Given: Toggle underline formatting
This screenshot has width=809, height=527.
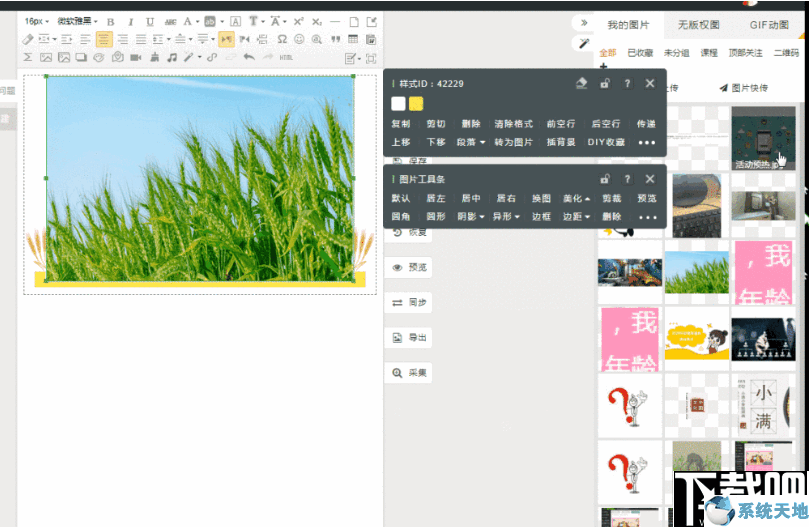Looking at the screenshot, I should (150, 22).
